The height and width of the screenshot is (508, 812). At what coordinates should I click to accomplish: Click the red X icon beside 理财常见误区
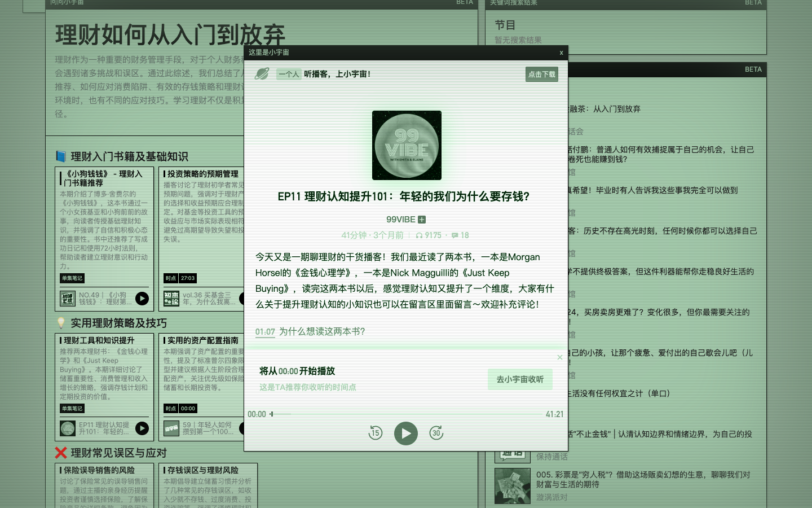(61, 453)
